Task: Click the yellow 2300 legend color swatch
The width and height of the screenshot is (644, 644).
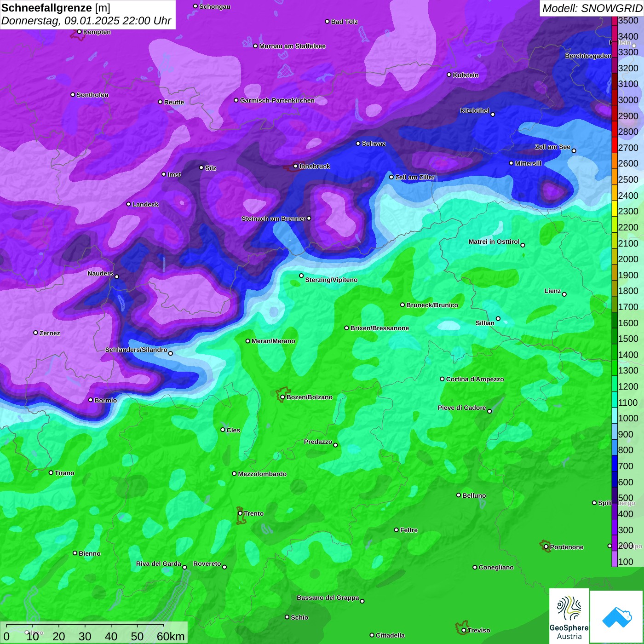Action: (615, 208)
